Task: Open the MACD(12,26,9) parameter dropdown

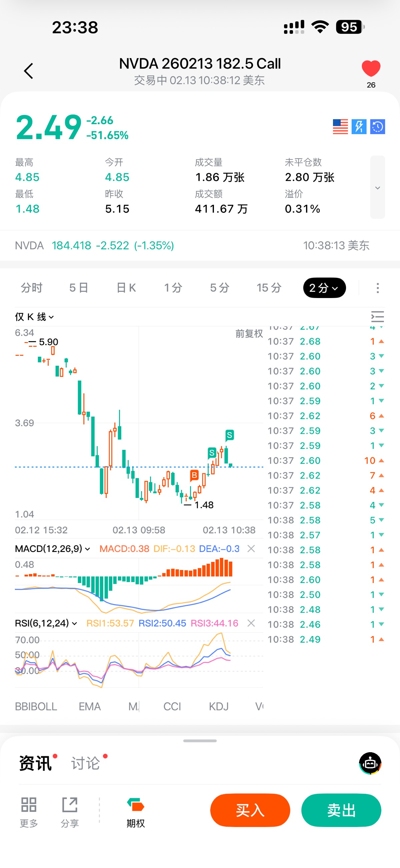Action: (x=52, y=549)
